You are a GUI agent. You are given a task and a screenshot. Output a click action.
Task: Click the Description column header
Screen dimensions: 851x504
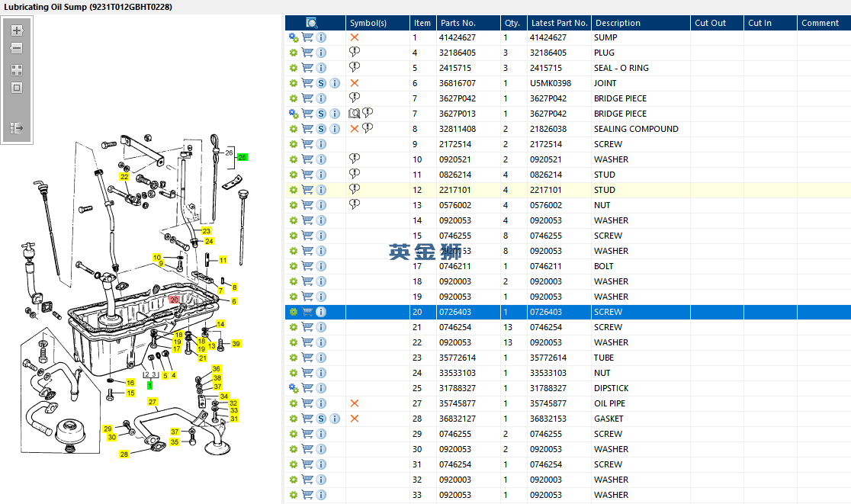click(x=618, y=23)
